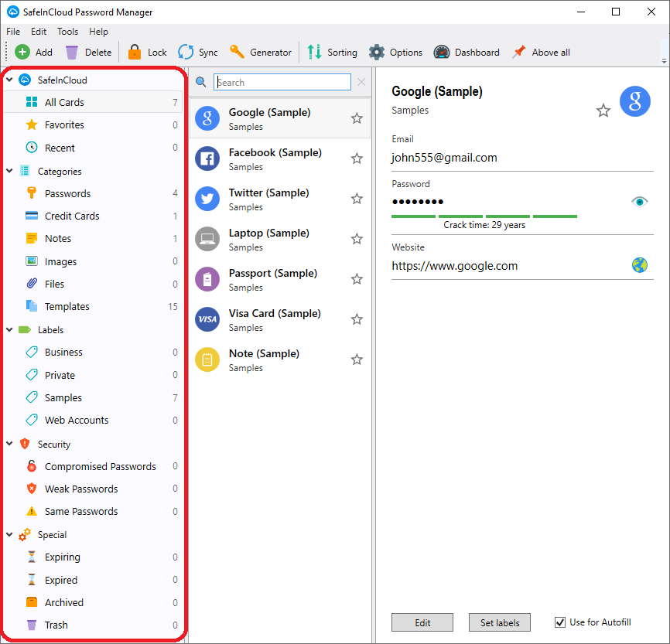Lock the database with the Lock icon
Image resolution: width=670 pixels, height=644 pixels.
pyautogui.click(x=135, y=52)
